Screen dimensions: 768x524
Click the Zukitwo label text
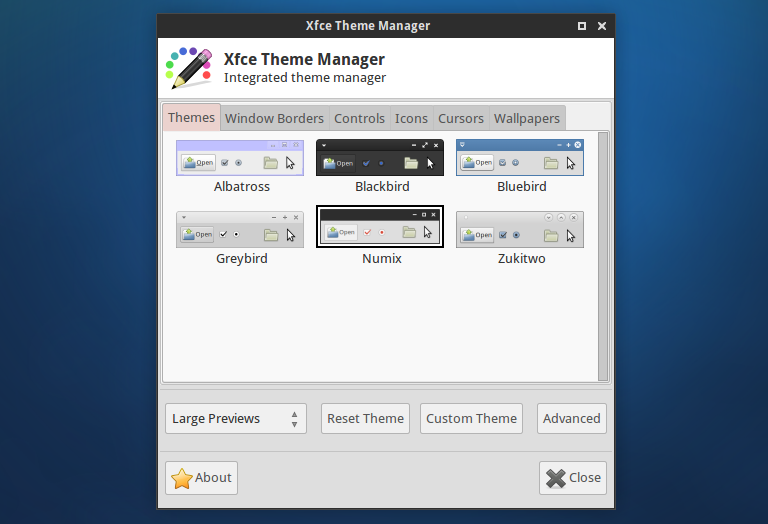(x=522, y=259)
